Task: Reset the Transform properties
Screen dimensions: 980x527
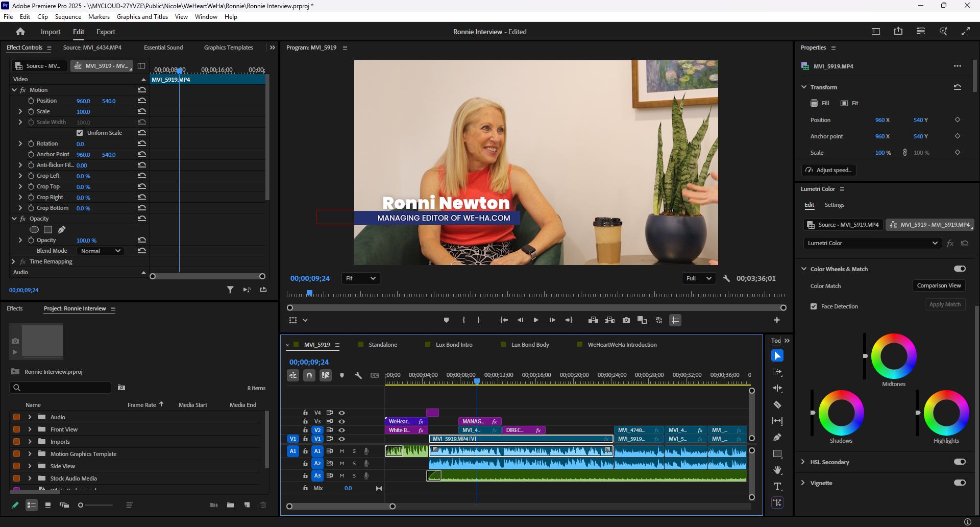Action: [957, 87]
